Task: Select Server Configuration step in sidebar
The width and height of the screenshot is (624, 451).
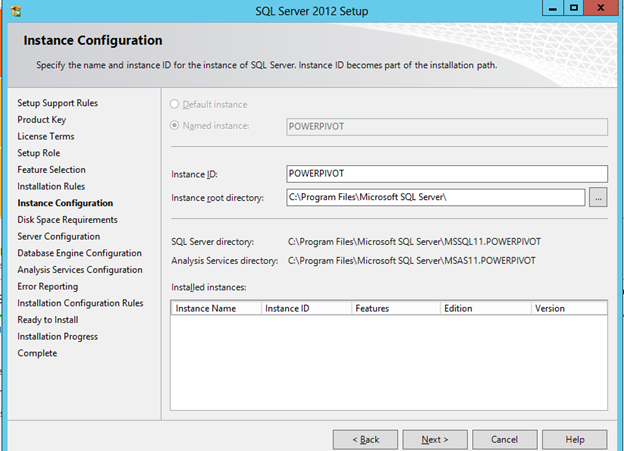Action: [58, 237]
